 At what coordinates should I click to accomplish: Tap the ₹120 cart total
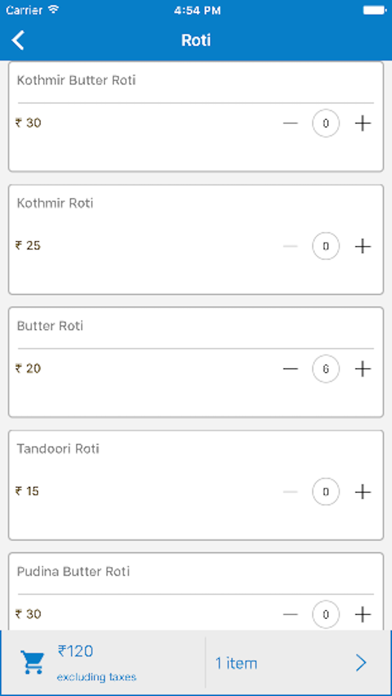coord(75,651)
